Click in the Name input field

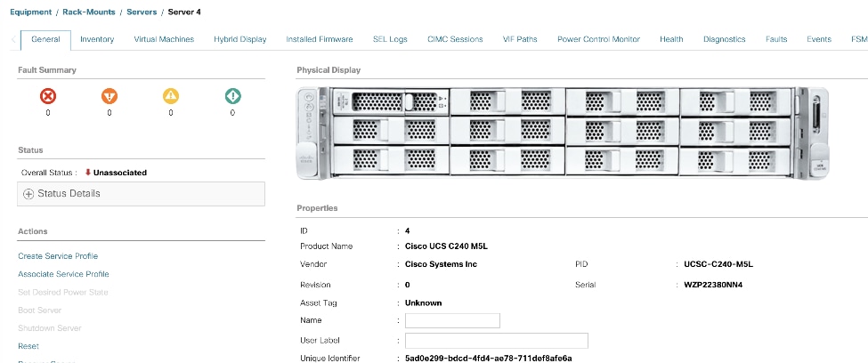pyautogui.click(x=453, y=320)
